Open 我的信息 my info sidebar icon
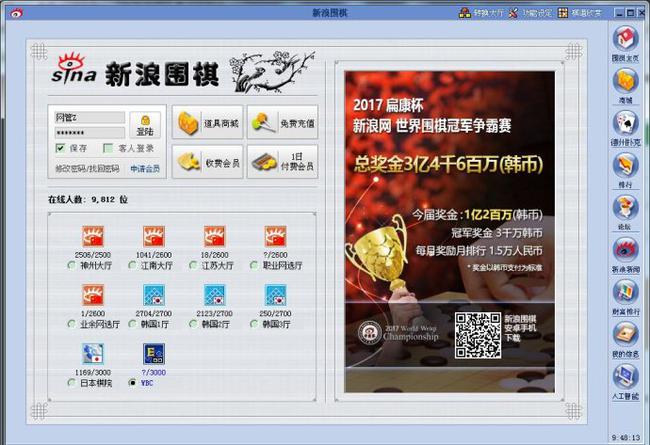This screenshot has height=445, width=650. [x=625, y=334]
